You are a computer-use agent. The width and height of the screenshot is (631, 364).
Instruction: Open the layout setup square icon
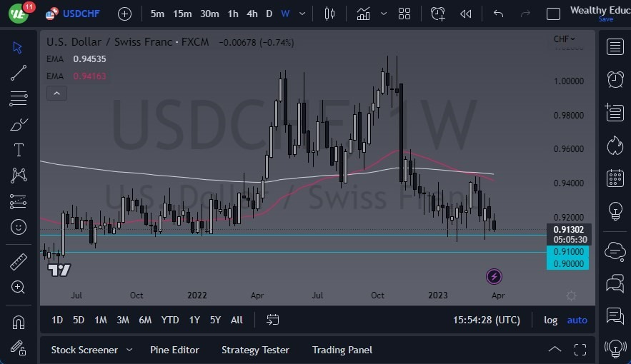pyautogui.click(x=553, y=14)
